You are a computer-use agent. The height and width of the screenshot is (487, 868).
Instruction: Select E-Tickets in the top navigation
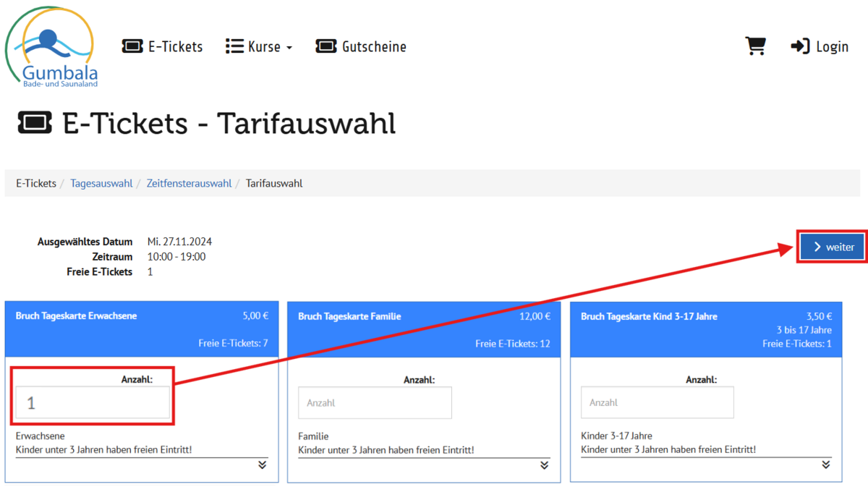click(175, 46)
